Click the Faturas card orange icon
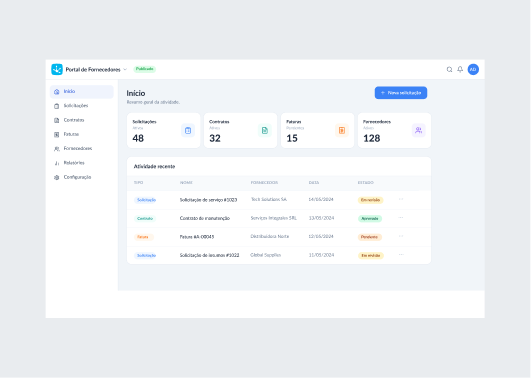The image size is (531, 378). 342,130
